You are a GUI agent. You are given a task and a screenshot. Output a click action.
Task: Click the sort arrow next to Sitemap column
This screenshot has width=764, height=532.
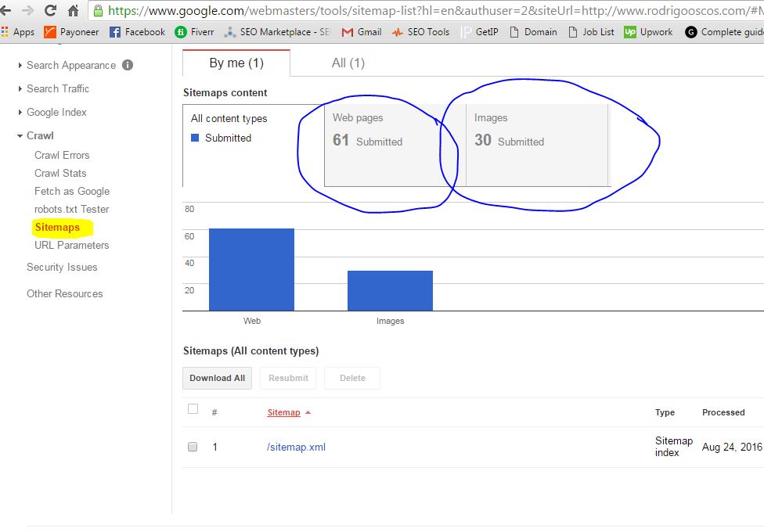click(308, 412)
